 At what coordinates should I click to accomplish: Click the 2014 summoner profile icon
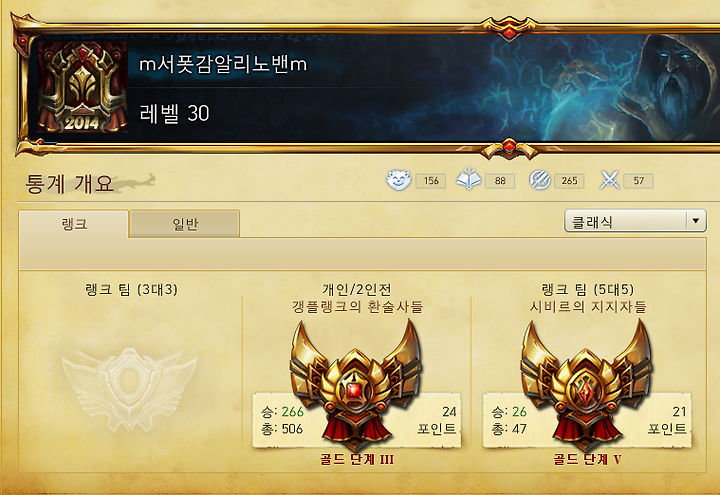tap(82, 87)
